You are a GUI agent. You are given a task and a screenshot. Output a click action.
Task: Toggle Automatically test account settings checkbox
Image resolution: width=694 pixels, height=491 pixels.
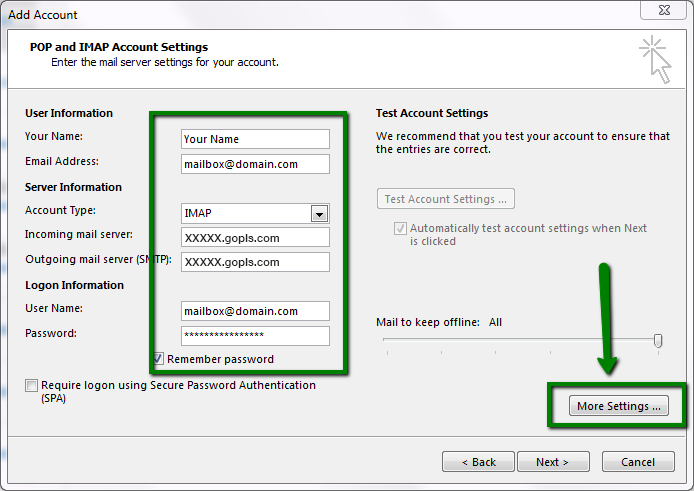pos(400,228)
